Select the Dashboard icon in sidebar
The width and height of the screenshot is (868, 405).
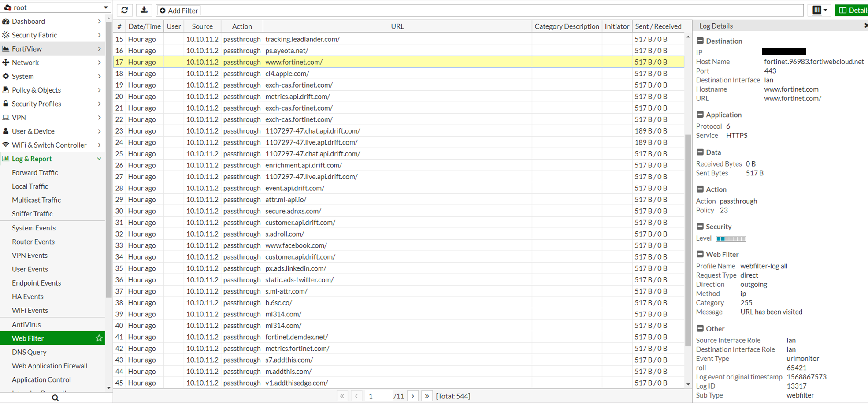pyautogui.click(x=6, y=21)
